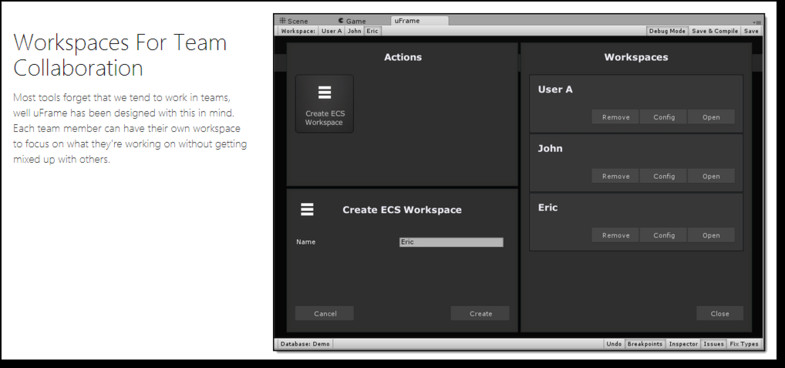Select Eric in the Workspace toolbar

[372, 31]
